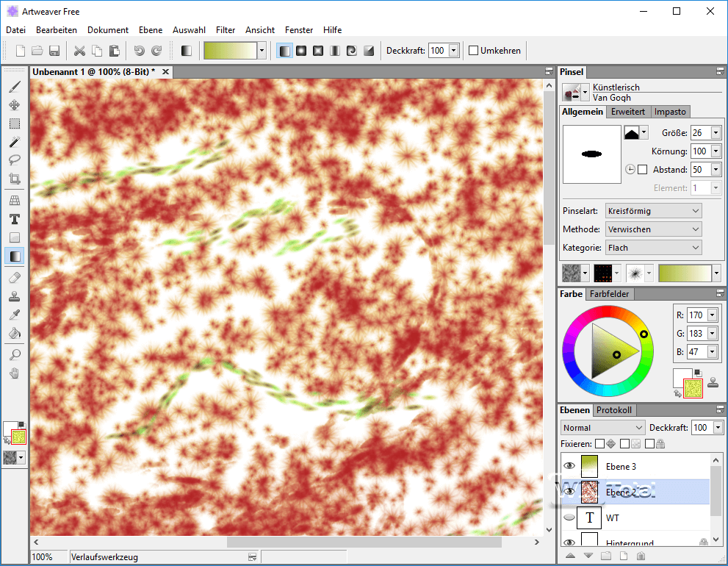Choose the Eraser tool

click(x=14, y=277)
